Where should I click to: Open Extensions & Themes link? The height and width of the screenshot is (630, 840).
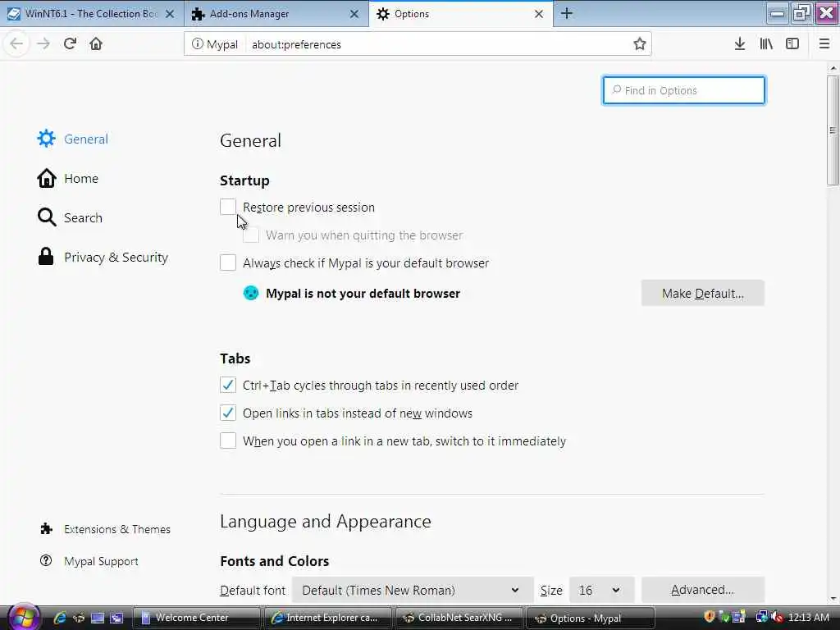point(106,529)
